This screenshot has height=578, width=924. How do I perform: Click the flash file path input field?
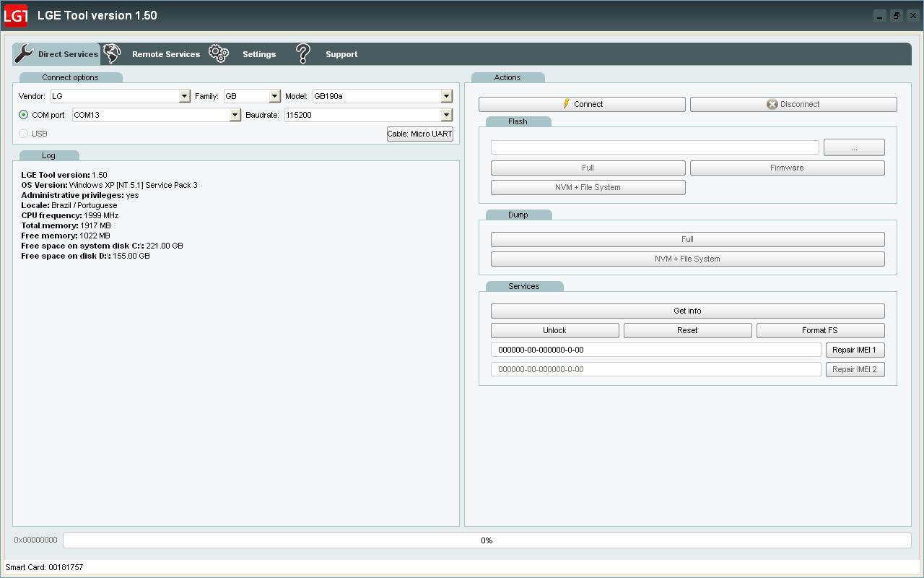655,147
